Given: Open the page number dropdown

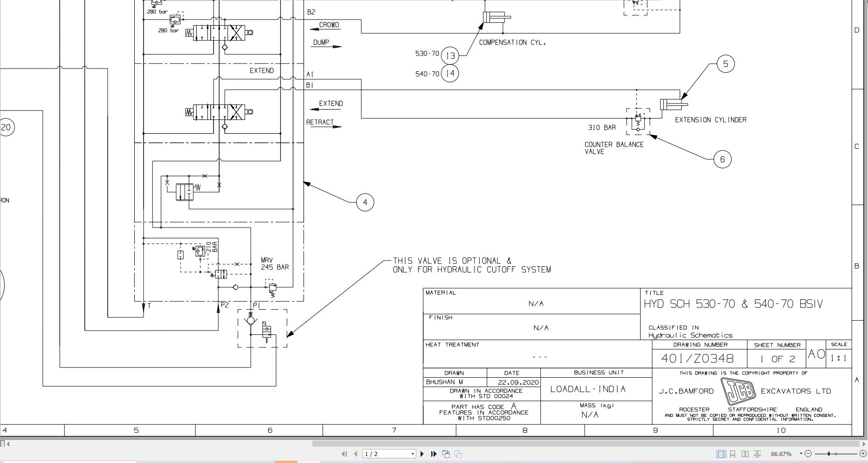Looking at the screenshot, I should (x=413, y=454).
